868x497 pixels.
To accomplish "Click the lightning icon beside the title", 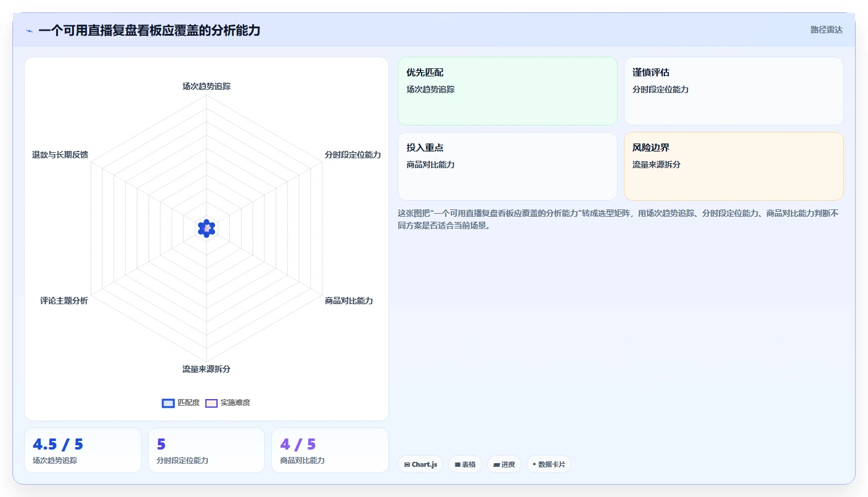I will point(29,30).
